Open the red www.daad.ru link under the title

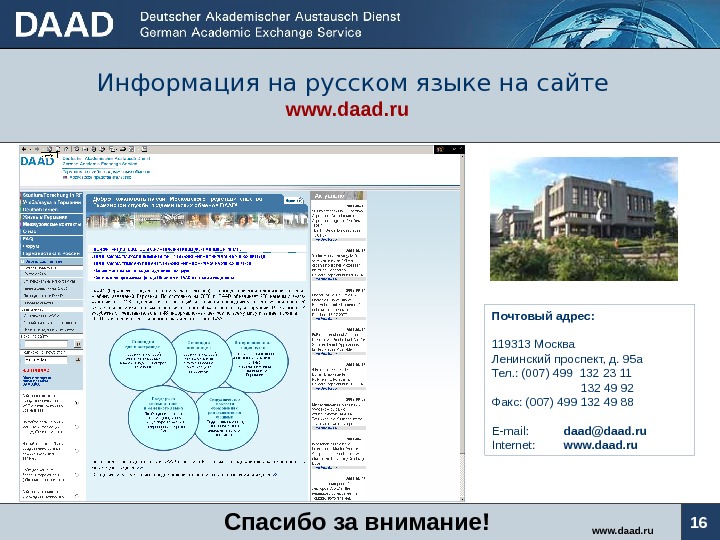coord(347,109)
